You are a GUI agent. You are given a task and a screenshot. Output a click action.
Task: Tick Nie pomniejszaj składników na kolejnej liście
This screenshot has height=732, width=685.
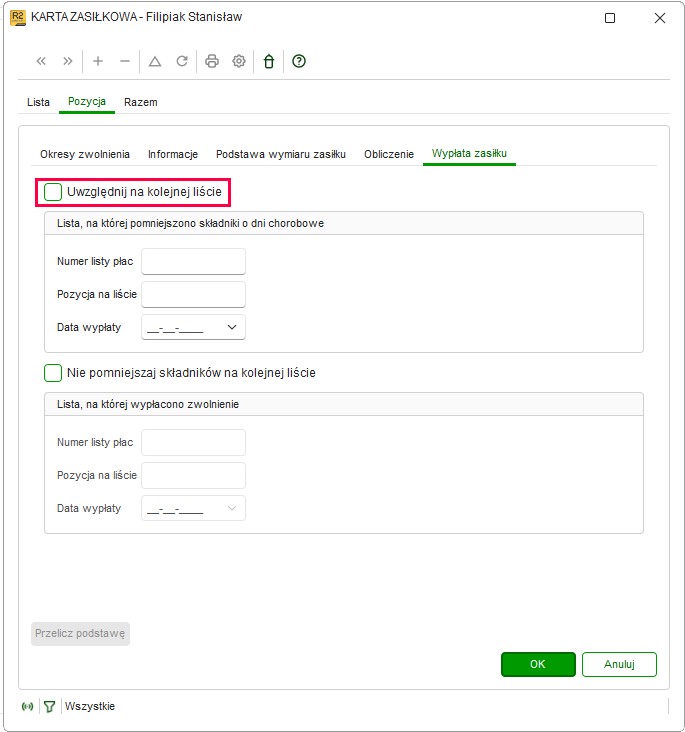click(53, 373)
